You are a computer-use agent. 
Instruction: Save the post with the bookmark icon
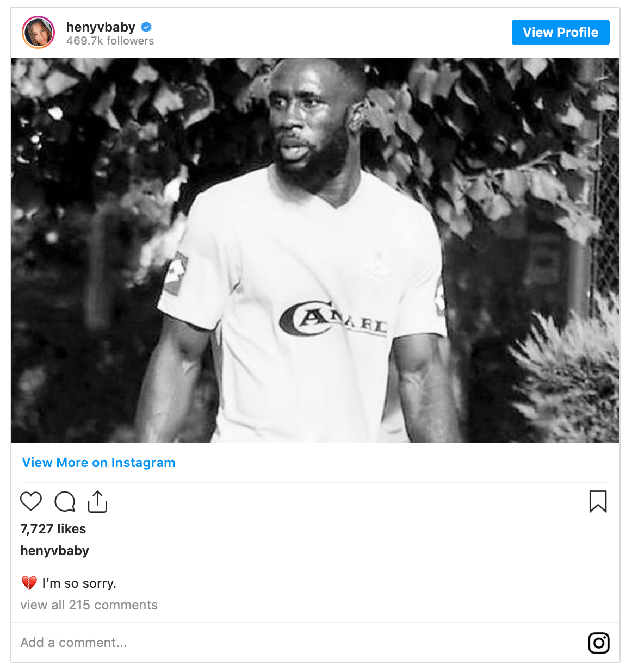point(598,501)
